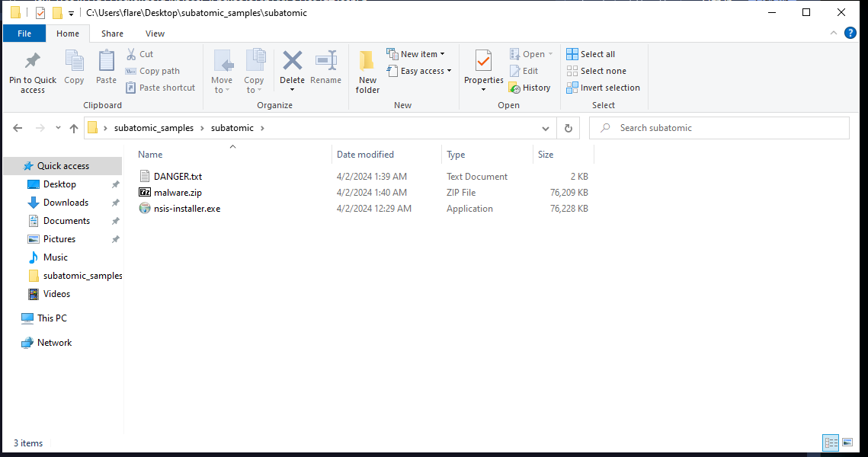The width and height of the screenshot is (868, 457).
Task: Click Pin to Quick access icon
Action: pyautogui.click(x=33, y=61)
